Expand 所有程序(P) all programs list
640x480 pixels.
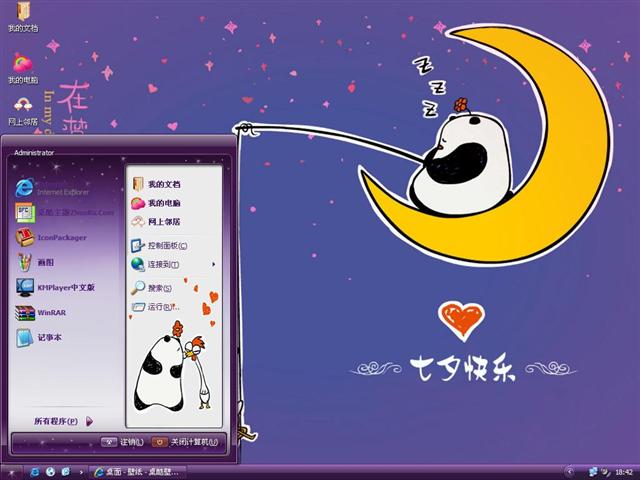click(64, 421)
